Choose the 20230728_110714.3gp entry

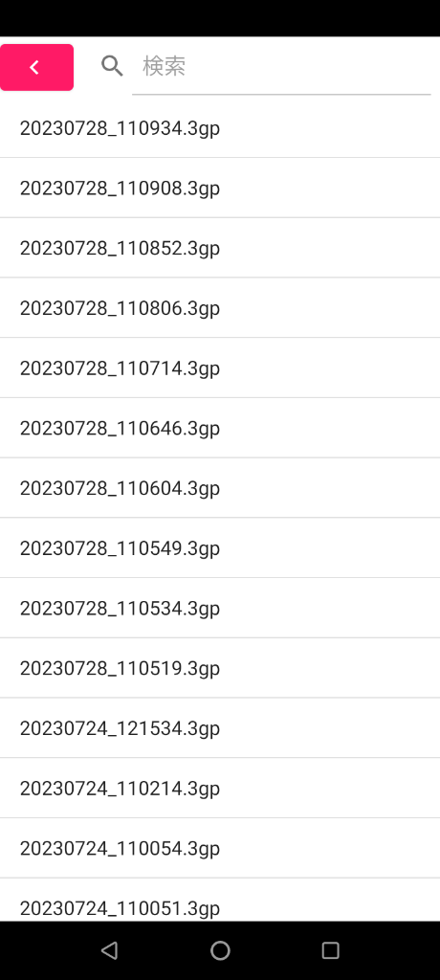[x=220, y=368]
